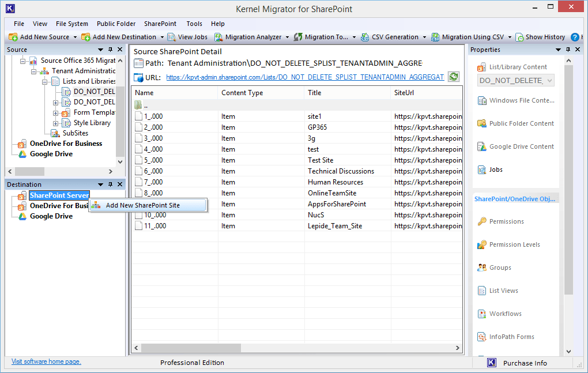Open the View menu
This screenshot has width=588, height=373.
point(40,24)
